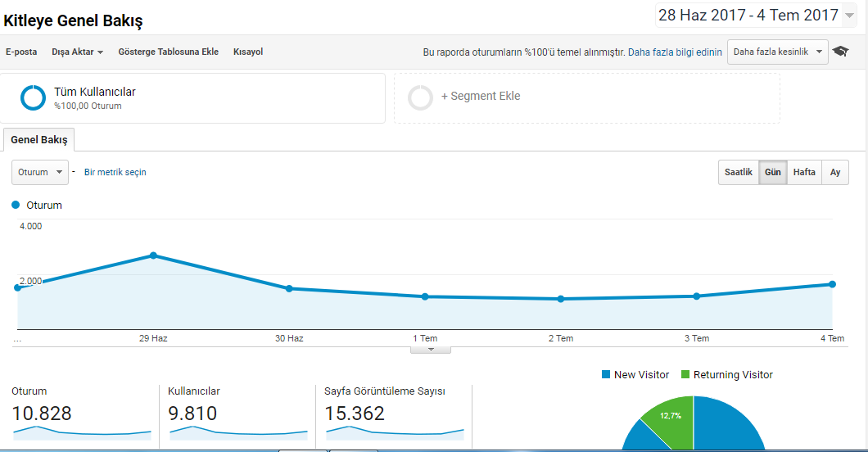Click the Tüm Kullanıcılar blue donut icon

tap(33, 97)
